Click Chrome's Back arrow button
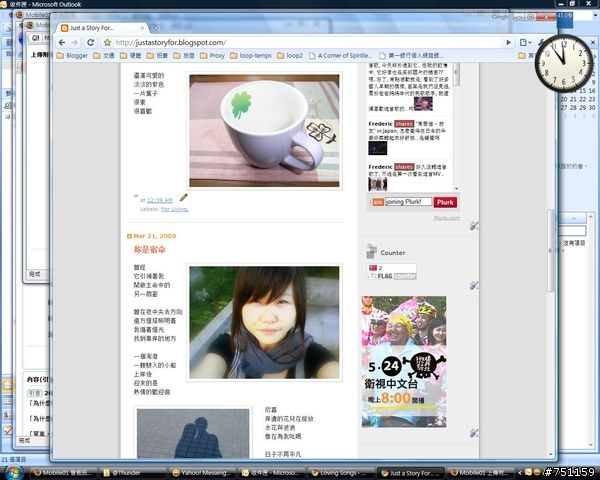Image resolution: width=600 pixels, height=480 pixels. (62, 42)
